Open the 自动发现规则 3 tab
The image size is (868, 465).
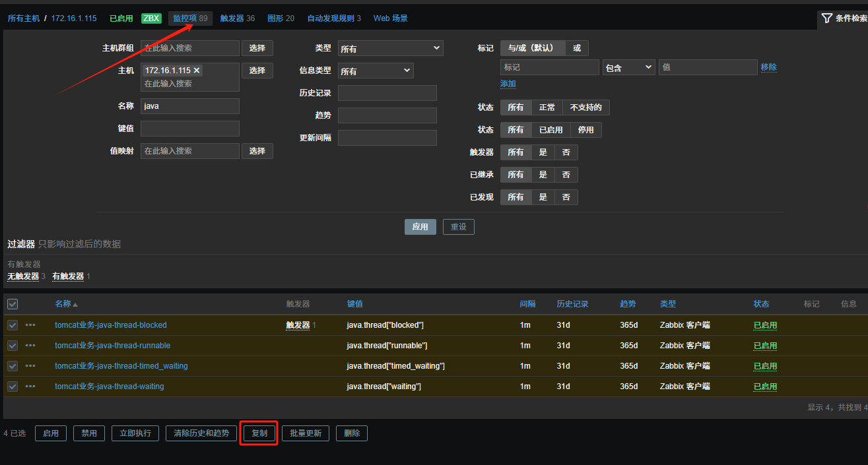(334, 18)
